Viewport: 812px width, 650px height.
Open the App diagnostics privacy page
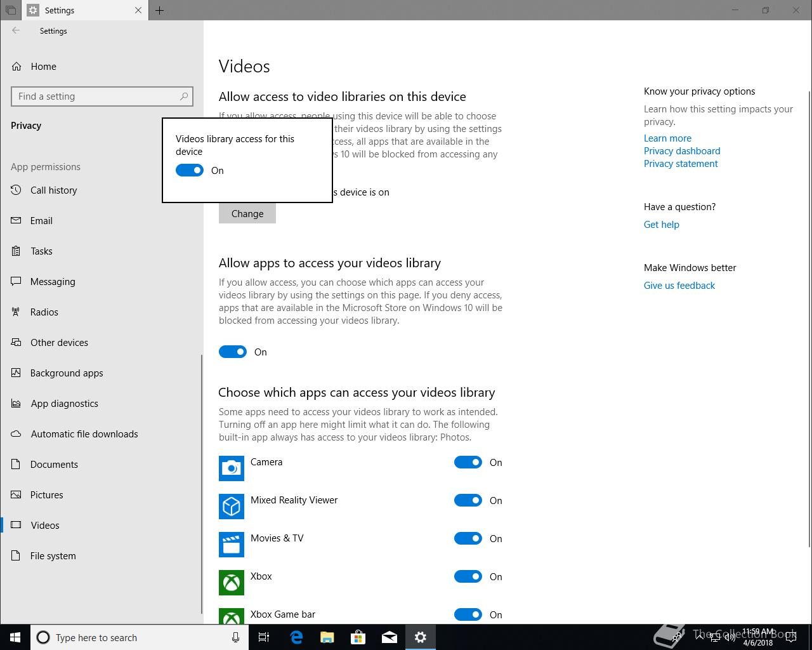[101, 404]
